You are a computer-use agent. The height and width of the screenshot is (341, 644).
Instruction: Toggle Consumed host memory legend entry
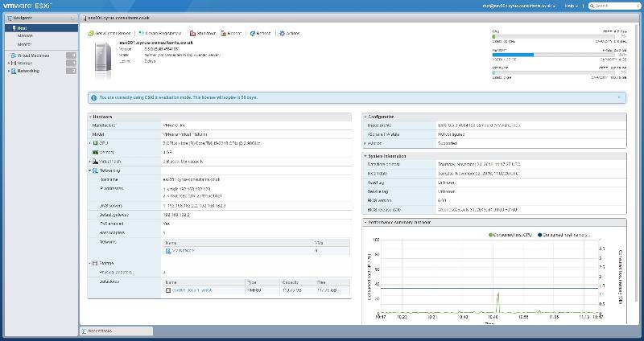pyautogui.click(x=564, y=235)
